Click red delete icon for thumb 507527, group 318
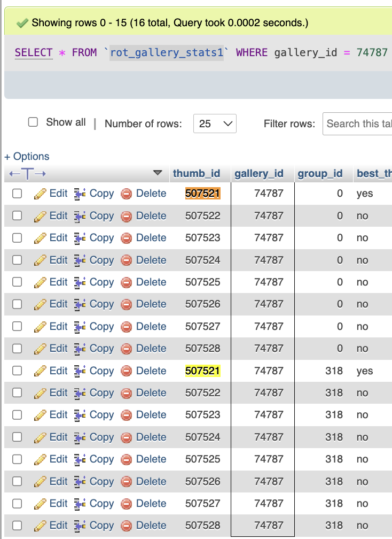Image resolution: width=392 pixels, height=539 pixels. (x=127, y=504)
